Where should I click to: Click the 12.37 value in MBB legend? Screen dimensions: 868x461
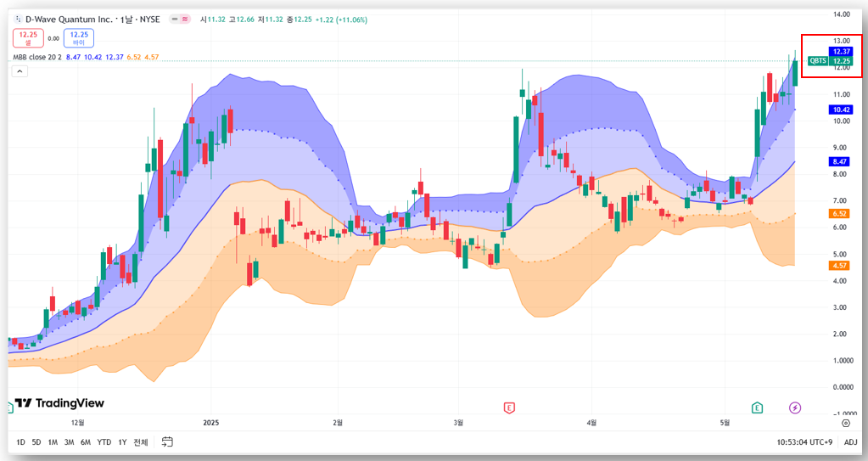(115, 57)
